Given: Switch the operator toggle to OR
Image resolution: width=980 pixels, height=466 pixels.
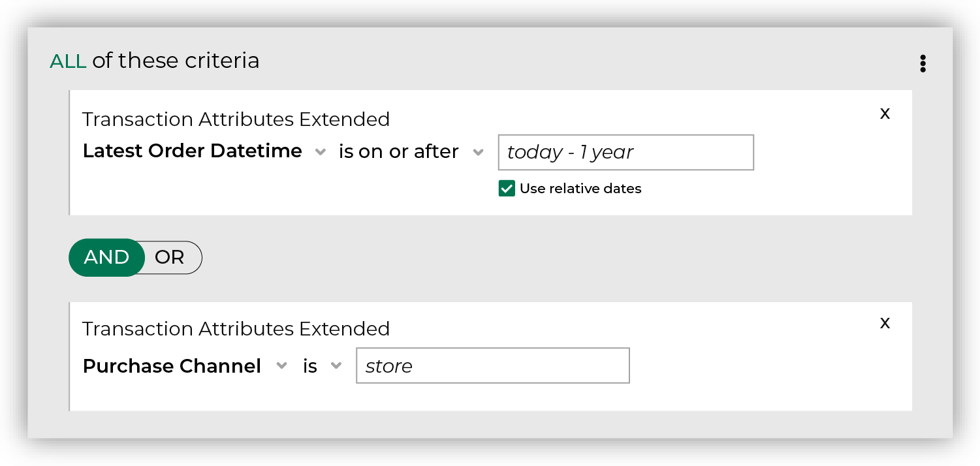Looking at the screenshot, I should (x=170, y=257).
